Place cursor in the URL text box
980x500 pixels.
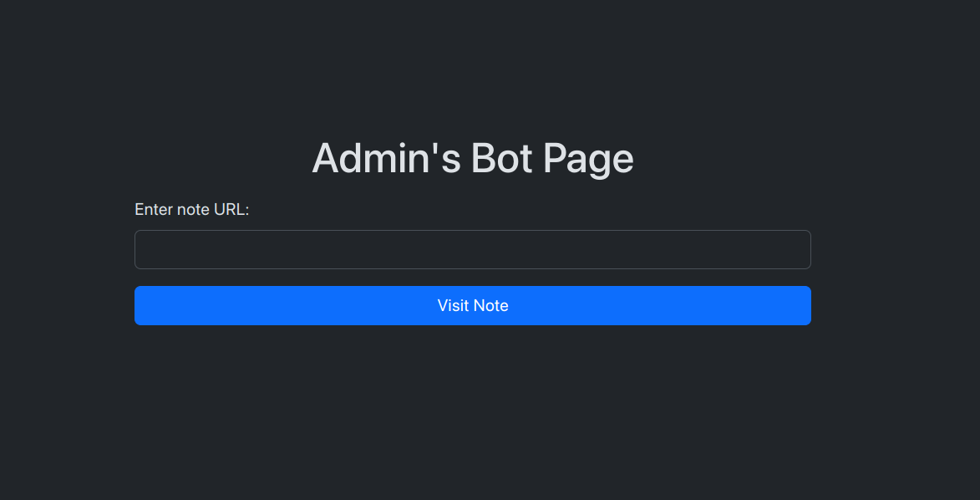pyautogui.click(x=472, y=250)
